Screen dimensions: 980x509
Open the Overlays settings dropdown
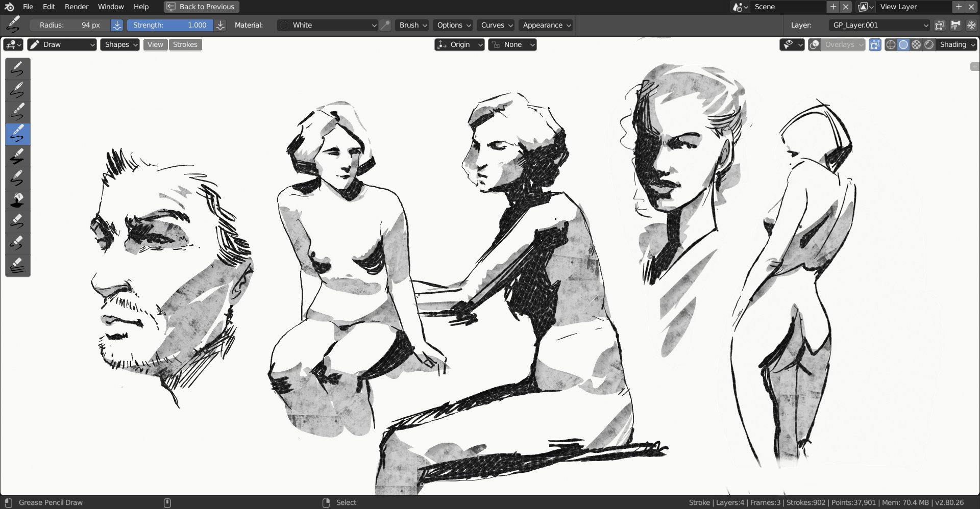pyautogui.click(x=843, y=44)
